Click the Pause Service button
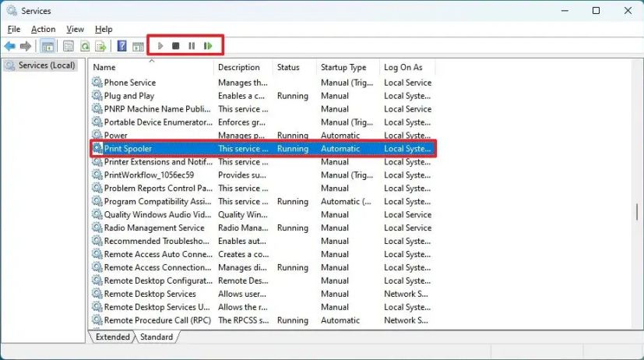 [192, 46]
